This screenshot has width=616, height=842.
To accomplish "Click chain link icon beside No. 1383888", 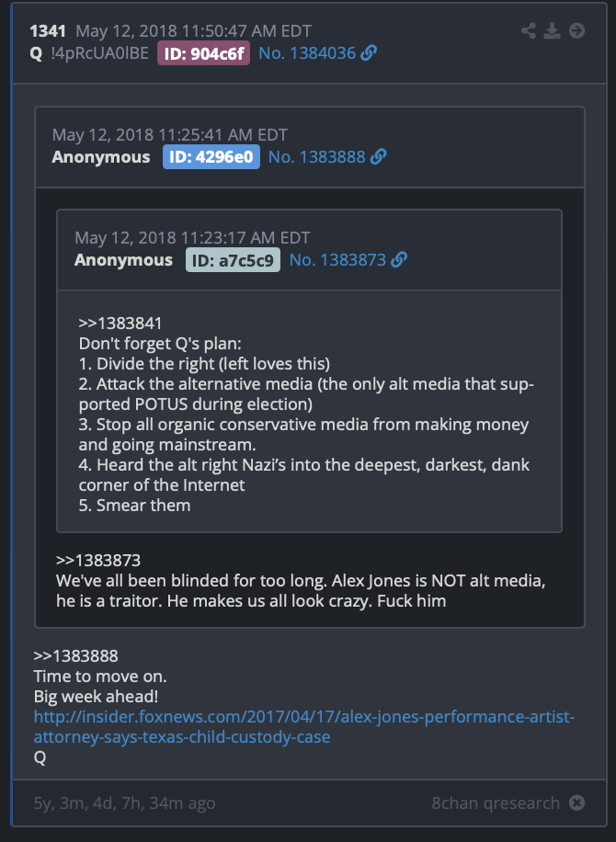I will click(x=378, y=156).
